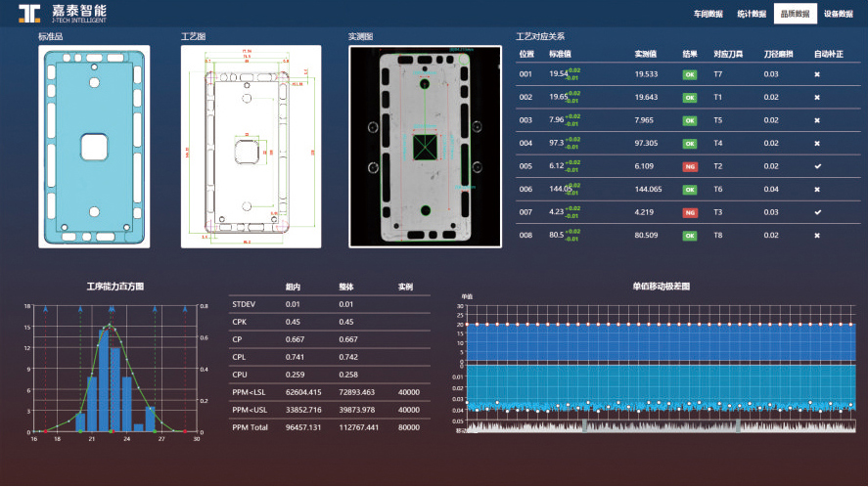Click the X icon in row 008's 自动补正 column
The image size is (868, 487).
tap(817, 236)
